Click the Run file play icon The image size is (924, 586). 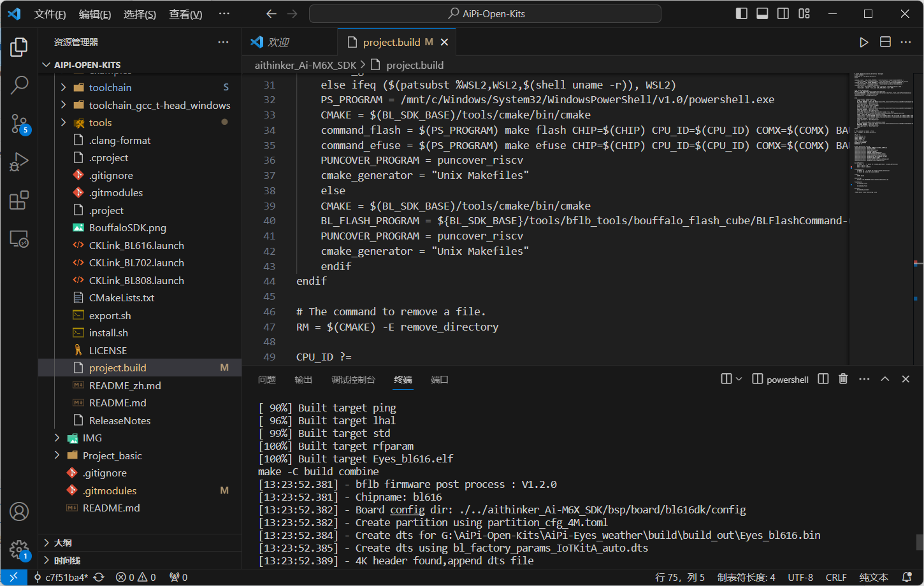click(x=863, y=42)
